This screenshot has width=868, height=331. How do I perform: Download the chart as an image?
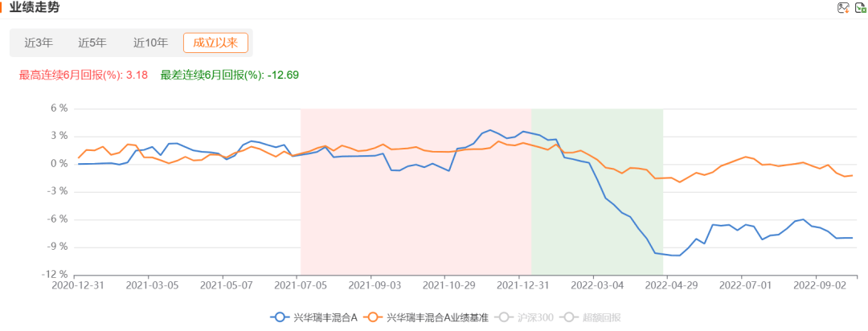(843, 8)
